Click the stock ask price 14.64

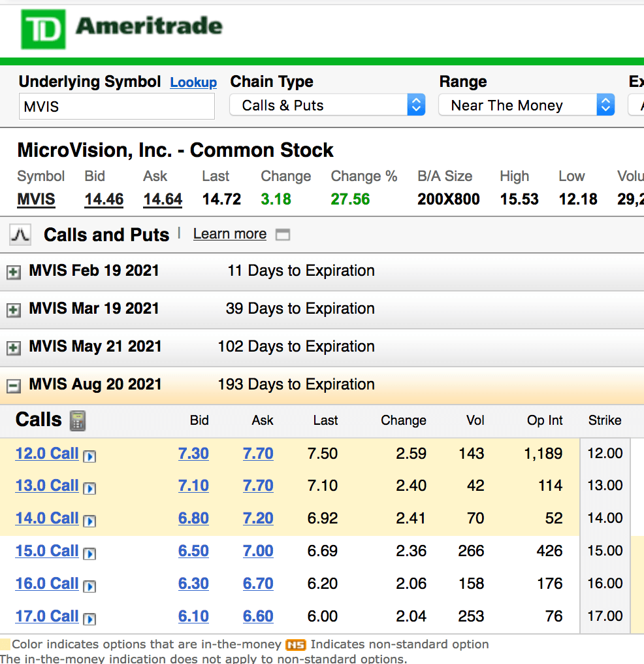tap(163, 199)
